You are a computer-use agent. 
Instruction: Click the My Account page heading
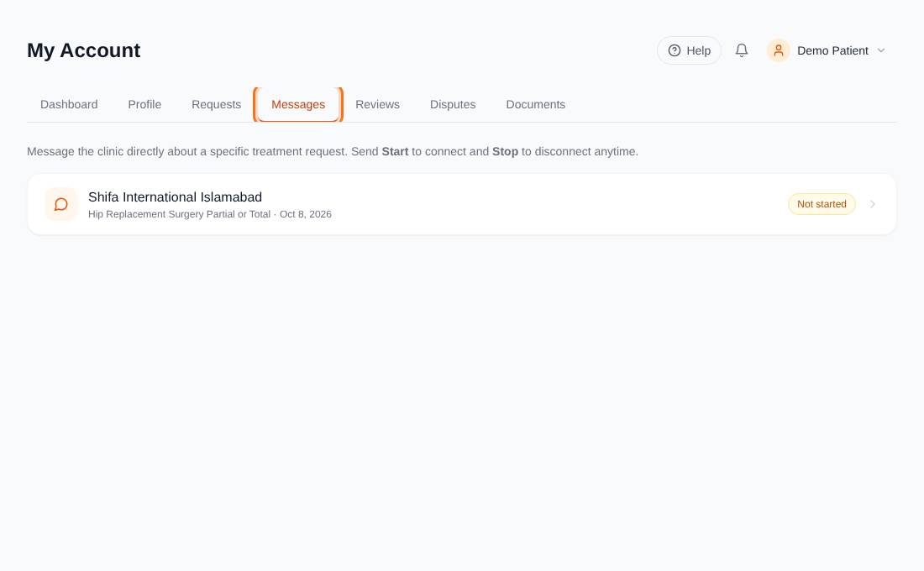click(84, 50)
